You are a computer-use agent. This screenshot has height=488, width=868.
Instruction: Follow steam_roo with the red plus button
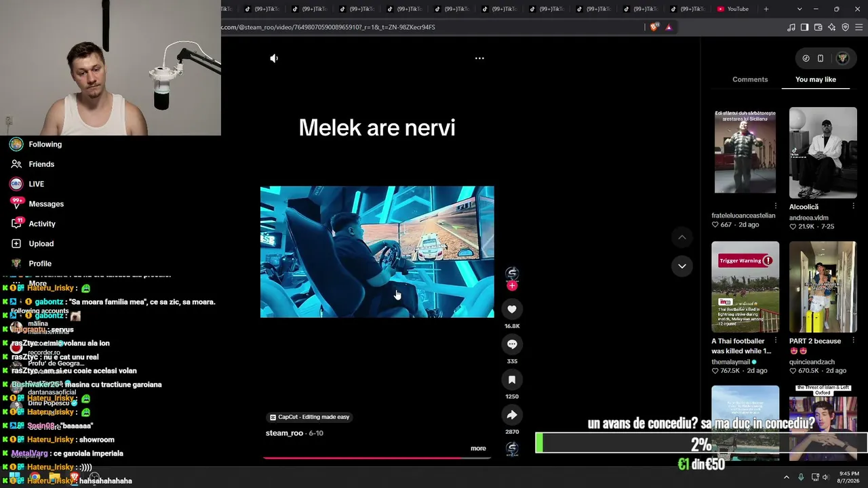512,286
